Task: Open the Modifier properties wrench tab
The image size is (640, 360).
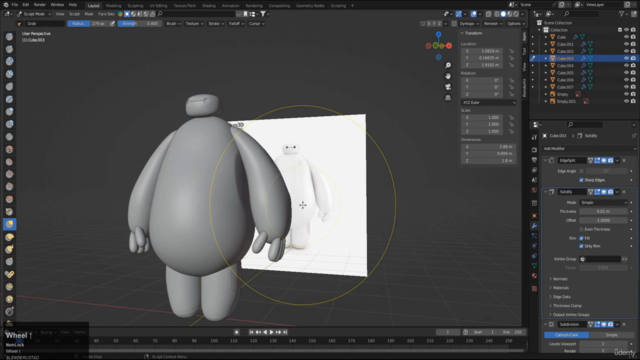Action: click(x=534, y=226)
